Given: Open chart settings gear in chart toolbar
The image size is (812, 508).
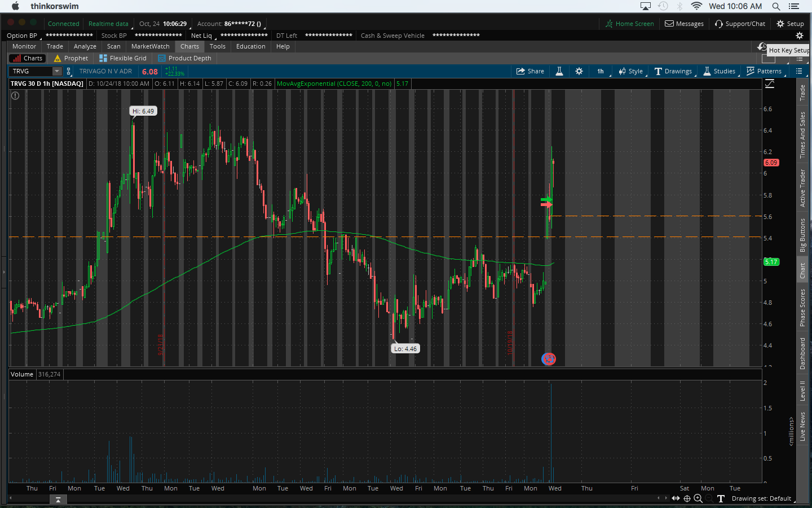Looking at the screenshot, I should 579,71.
